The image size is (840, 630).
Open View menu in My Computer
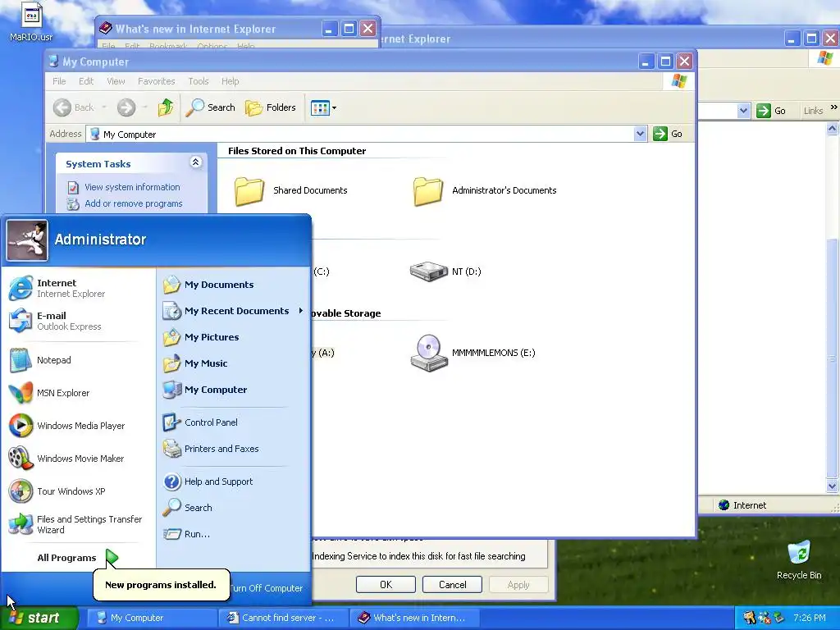point(116,81)
